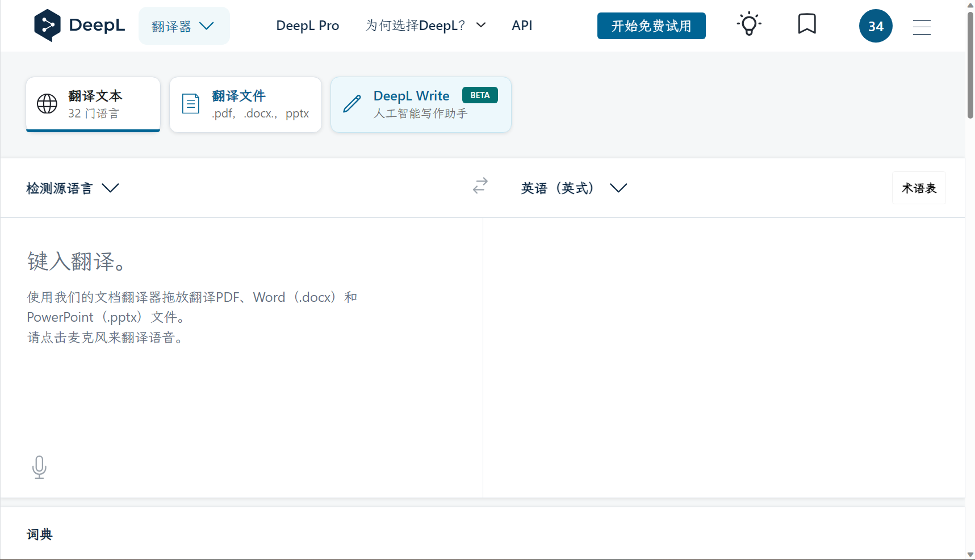Click the document icon on 翻译文件

point(191,104)
